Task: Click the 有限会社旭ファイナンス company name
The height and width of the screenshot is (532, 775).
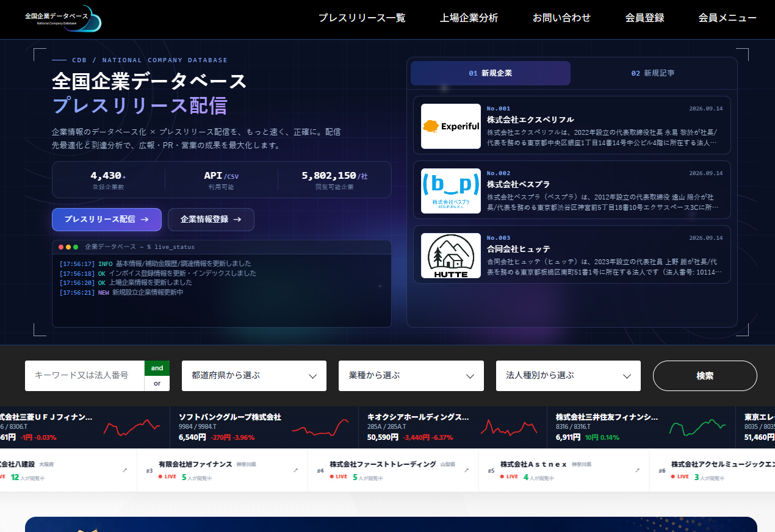Action: coord(195,464)
